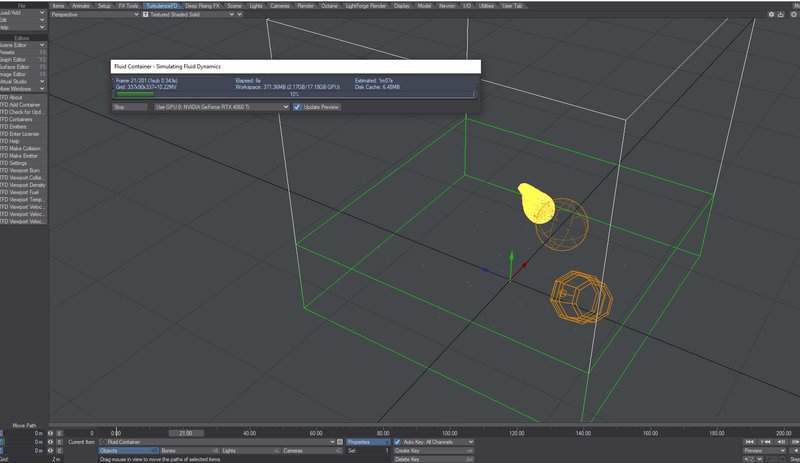Open the Preview dropdown near playback controls

(764, 451)
